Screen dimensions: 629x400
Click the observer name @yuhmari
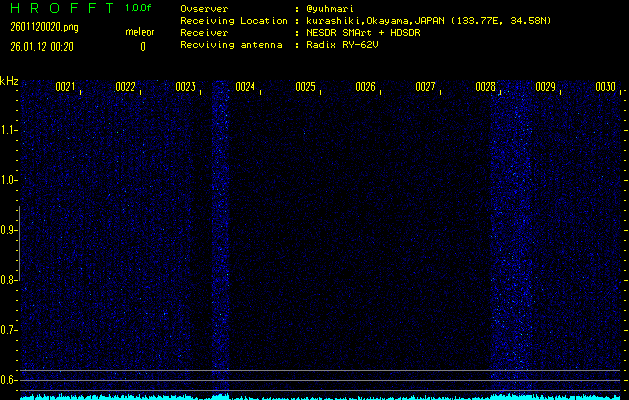pos(329,9)
